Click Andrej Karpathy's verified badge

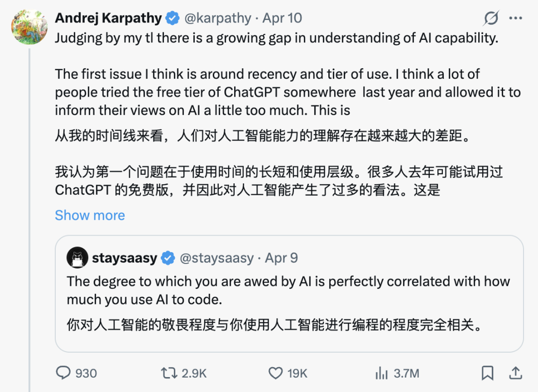pos(172,18)
